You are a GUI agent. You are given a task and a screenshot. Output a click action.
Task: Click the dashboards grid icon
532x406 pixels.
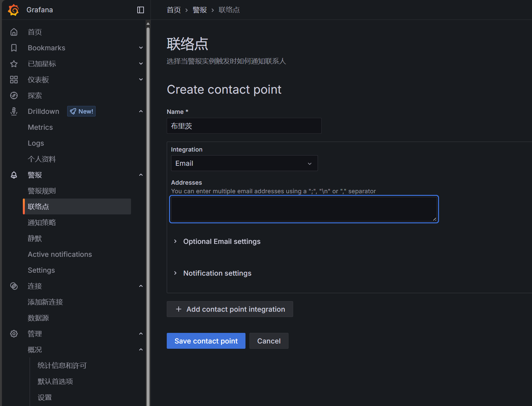[x=14, y=80]
